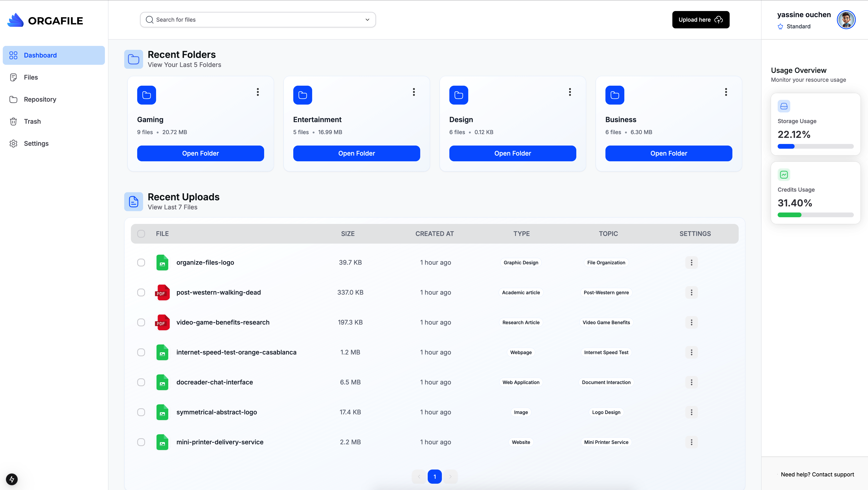Click the lightning bolt icon at bottom left
868x490 pixels.
12,479
